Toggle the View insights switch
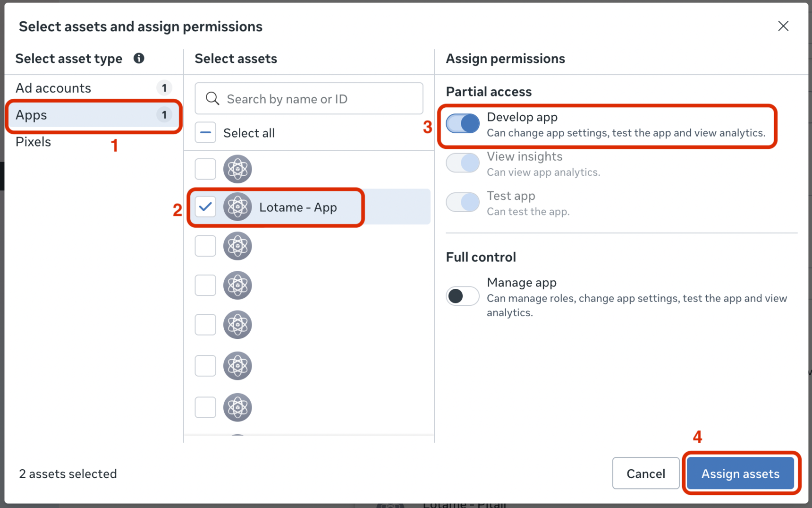Viewport: 812px width, 508px height. click(463, 163)
